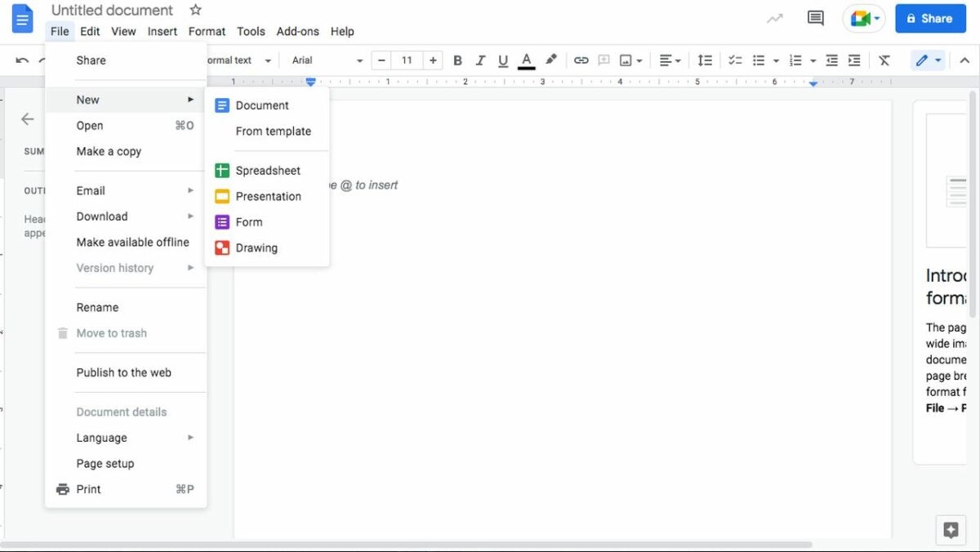
Task: Click the purple Form icon
Action: tap(222, 222)
